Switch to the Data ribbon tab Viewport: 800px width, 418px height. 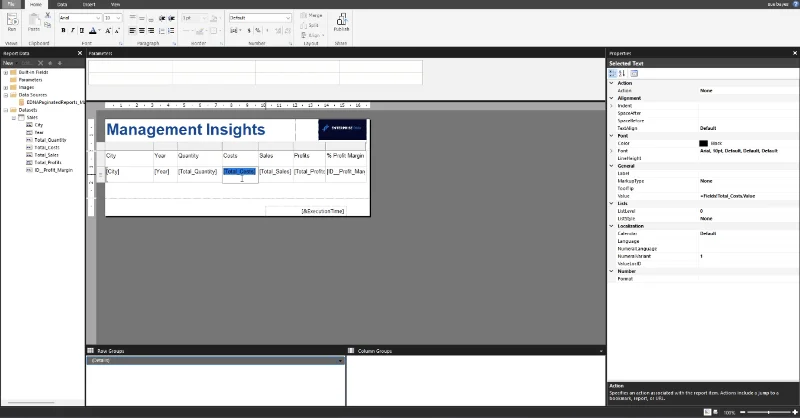point(62,4)
